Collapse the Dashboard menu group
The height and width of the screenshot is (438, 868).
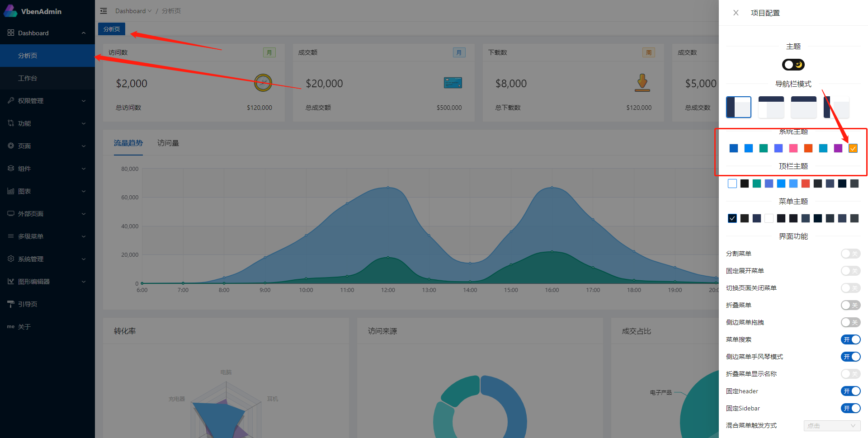pyautogui.click(x=47, y=33)
